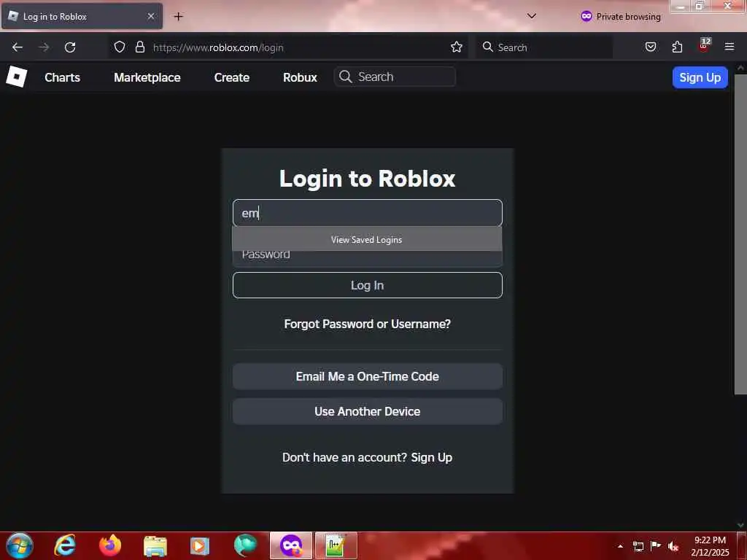This screenshot has width=747, height=560.
Task: Click the browser forward arrow
Action: pos(43,47)
